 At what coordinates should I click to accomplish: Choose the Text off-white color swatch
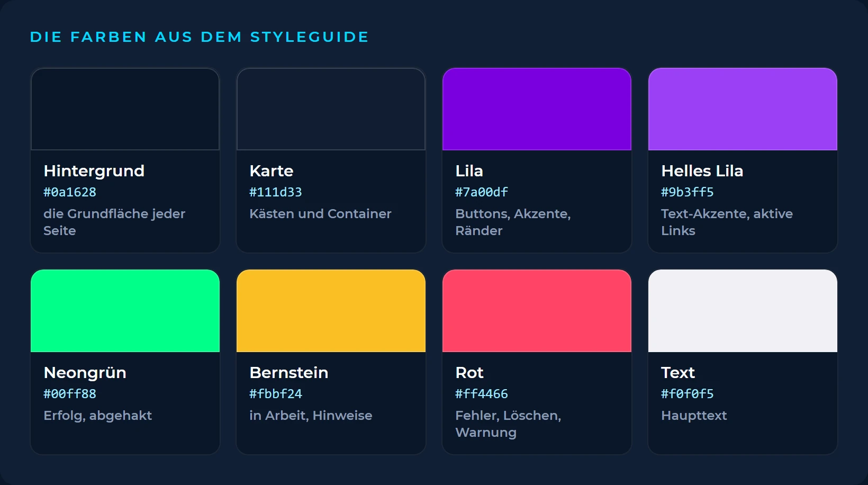(743, 311)
